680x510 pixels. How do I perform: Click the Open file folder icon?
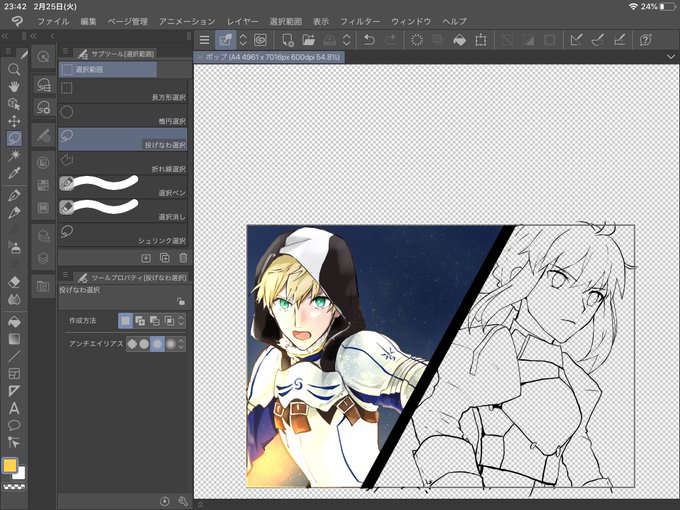click(308, 40)
